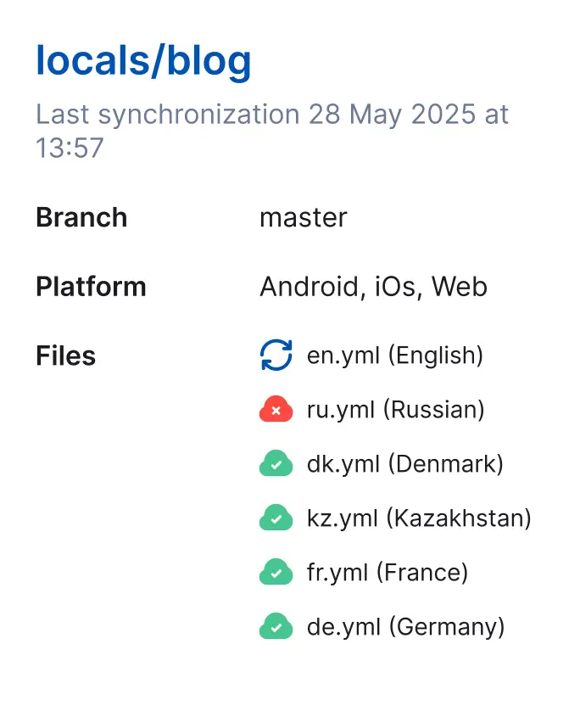This screenshot has height=728, width=580.
Task: Click the Files label
Action: click(x=66, y=356)
